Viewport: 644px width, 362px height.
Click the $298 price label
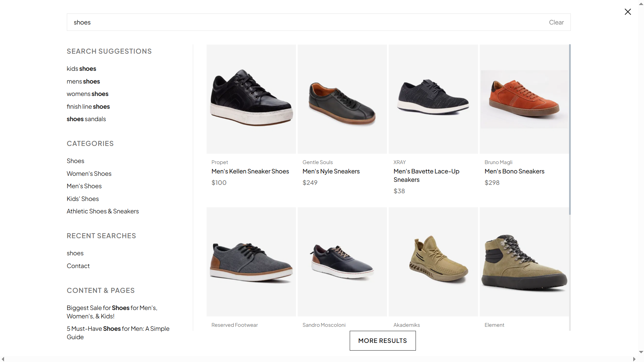(x=492, y=183)
